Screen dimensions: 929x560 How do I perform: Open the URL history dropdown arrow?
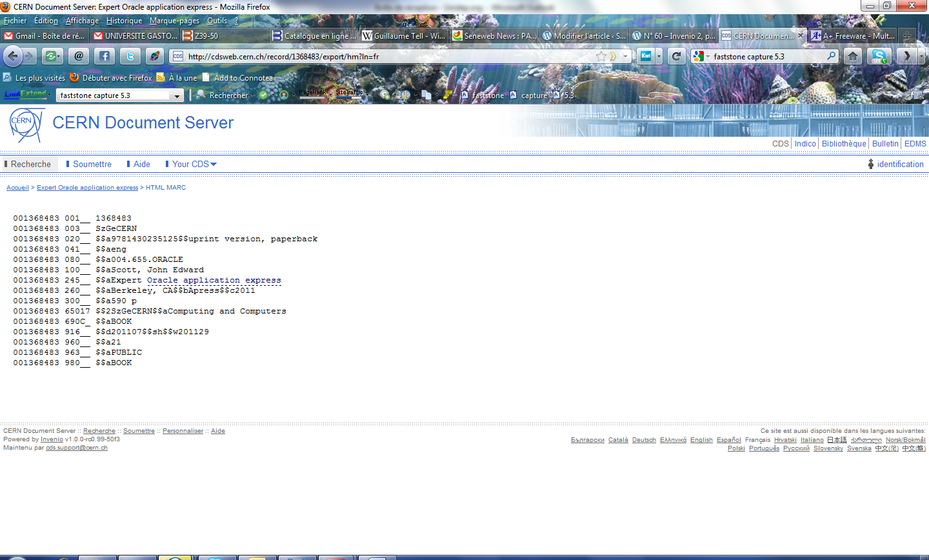pyautogui.click(x=625, y=56)
